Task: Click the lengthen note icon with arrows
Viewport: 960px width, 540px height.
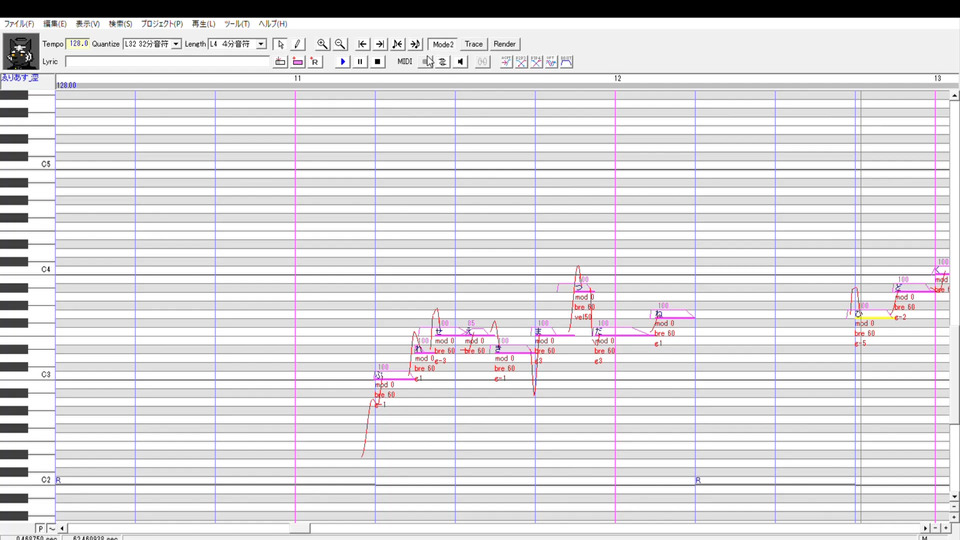Action: [x=415, y=44]
